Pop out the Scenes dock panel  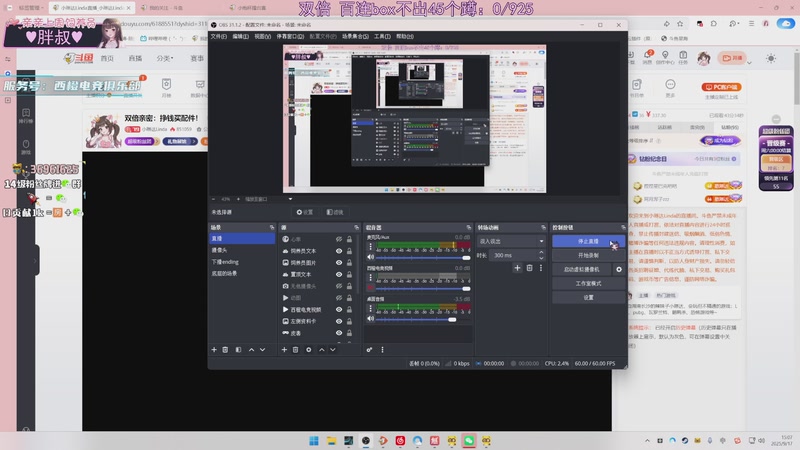[272, 227]
